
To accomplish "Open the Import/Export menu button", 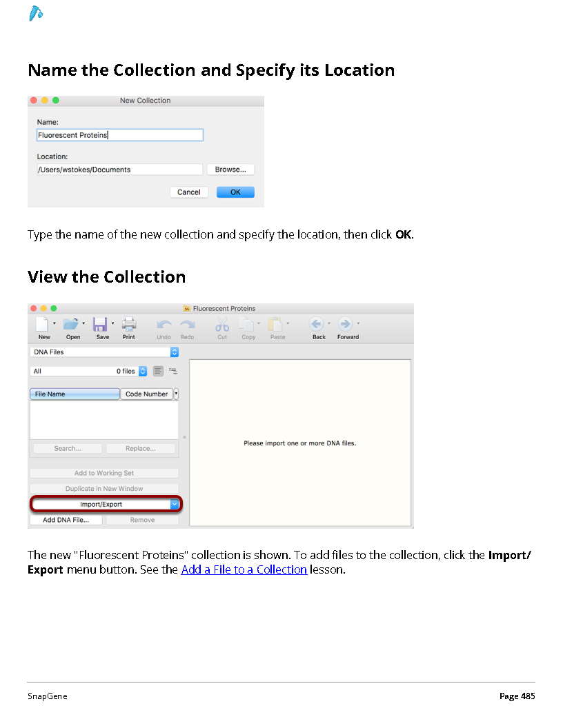I will click(x=106, y=504).
